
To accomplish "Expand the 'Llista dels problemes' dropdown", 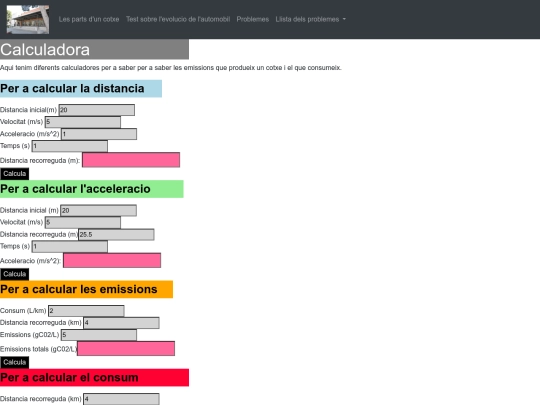I will click(310, 19).
